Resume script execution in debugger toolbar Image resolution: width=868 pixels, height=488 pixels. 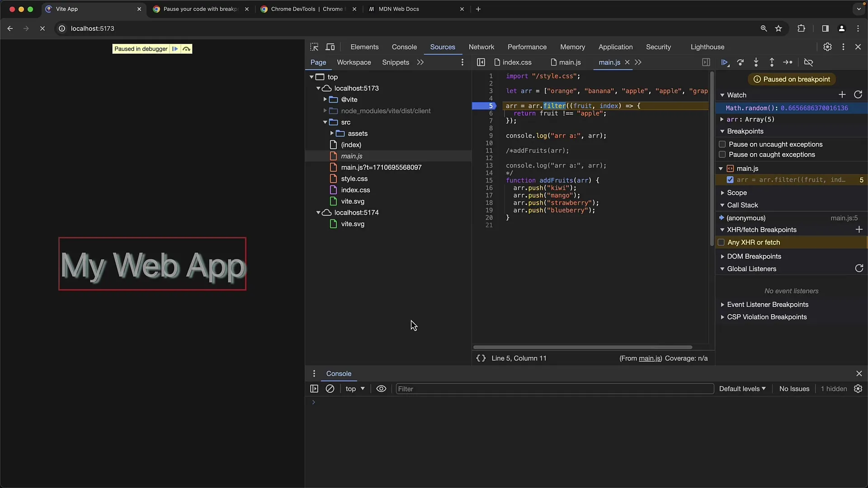pos(725,62)
